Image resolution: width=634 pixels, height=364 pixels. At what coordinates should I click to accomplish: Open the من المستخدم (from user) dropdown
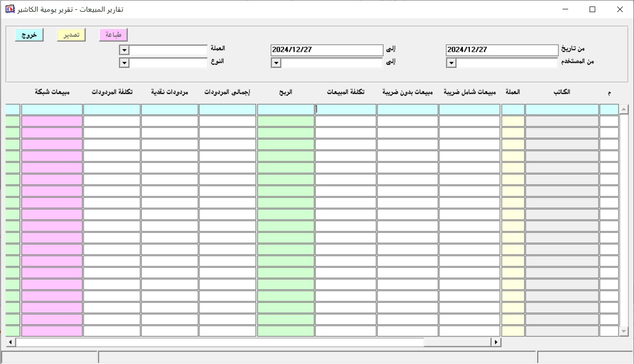pyautogui.click(x=451, y=63)
